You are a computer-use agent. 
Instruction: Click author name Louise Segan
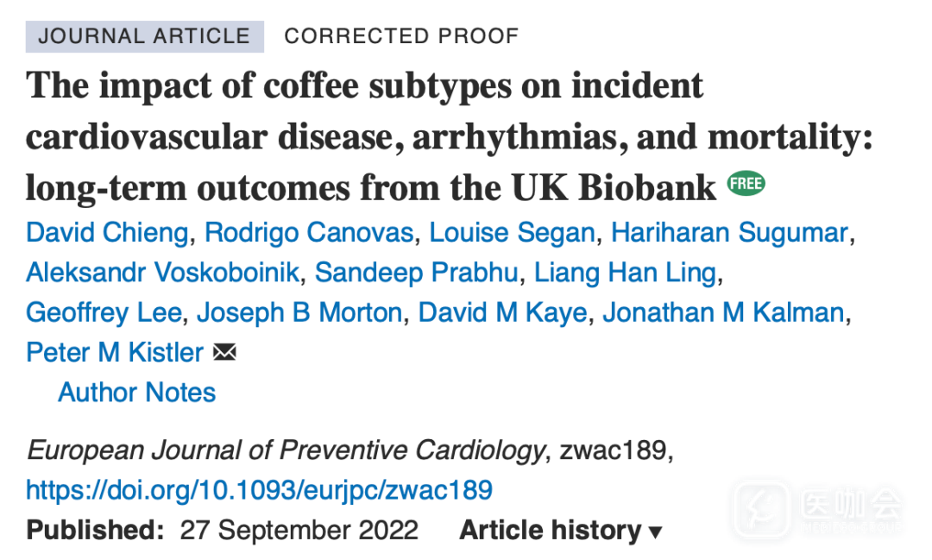tap(512, 232)
